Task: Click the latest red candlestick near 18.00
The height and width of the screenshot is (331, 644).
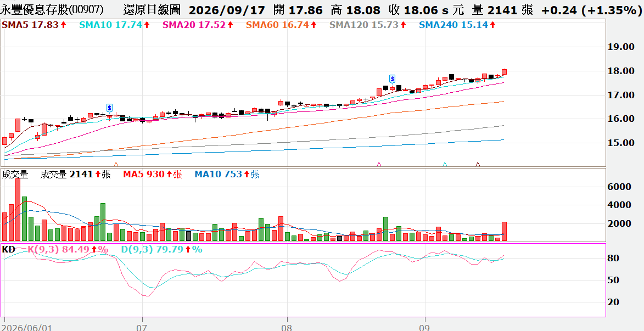Action: 504,72
